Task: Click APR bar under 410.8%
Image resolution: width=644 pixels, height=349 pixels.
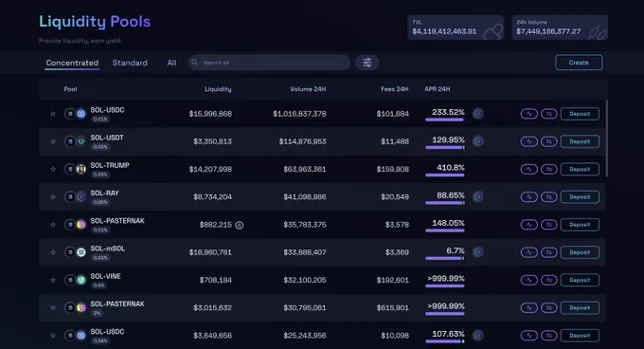Action: click(445, 175)
